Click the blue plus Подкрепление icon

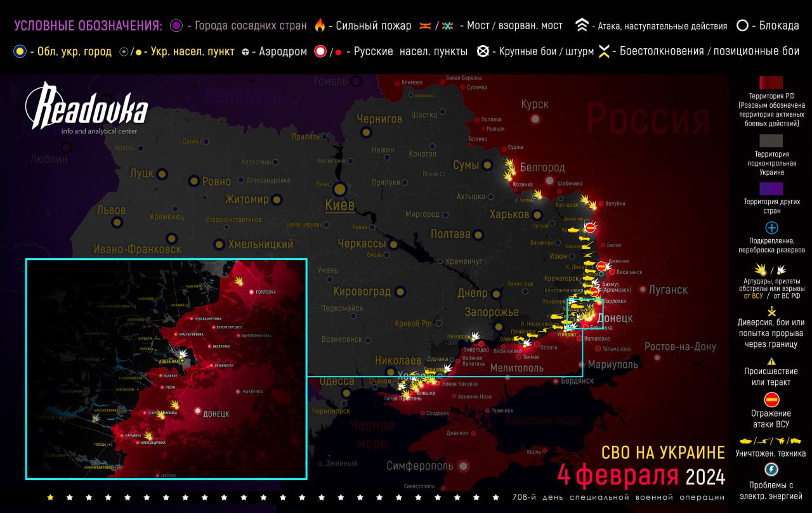coord(771,228)
